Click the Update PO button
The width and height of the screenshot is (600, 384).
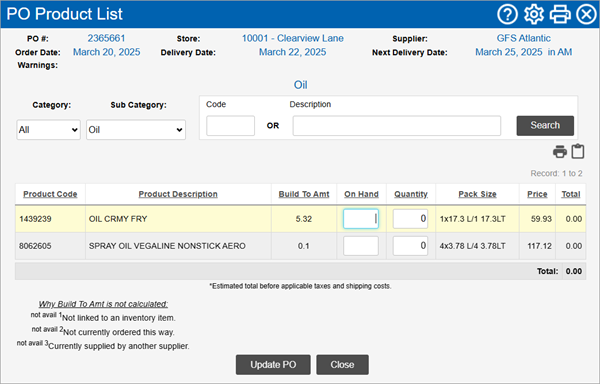273,364
